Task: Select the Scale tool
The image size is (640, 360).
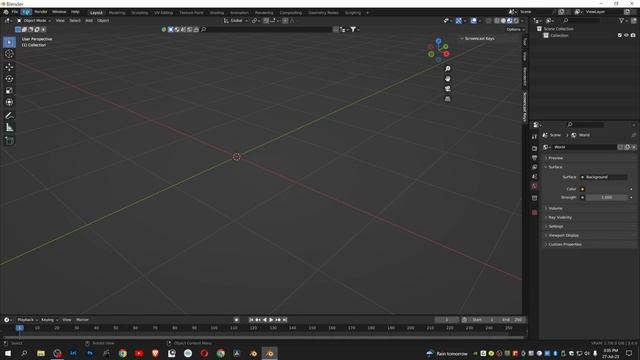Action: click(x=9, y=90)
